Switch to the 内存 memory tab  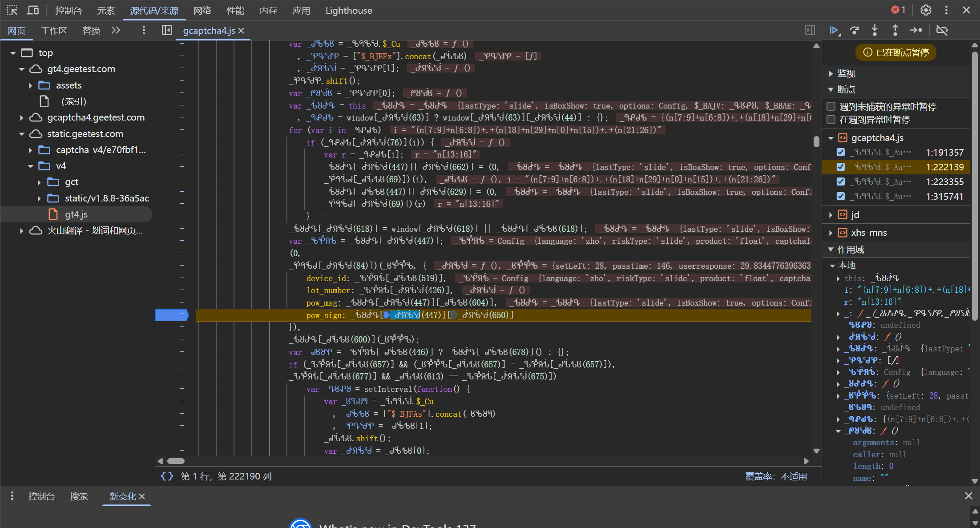[x=268, y=10]
